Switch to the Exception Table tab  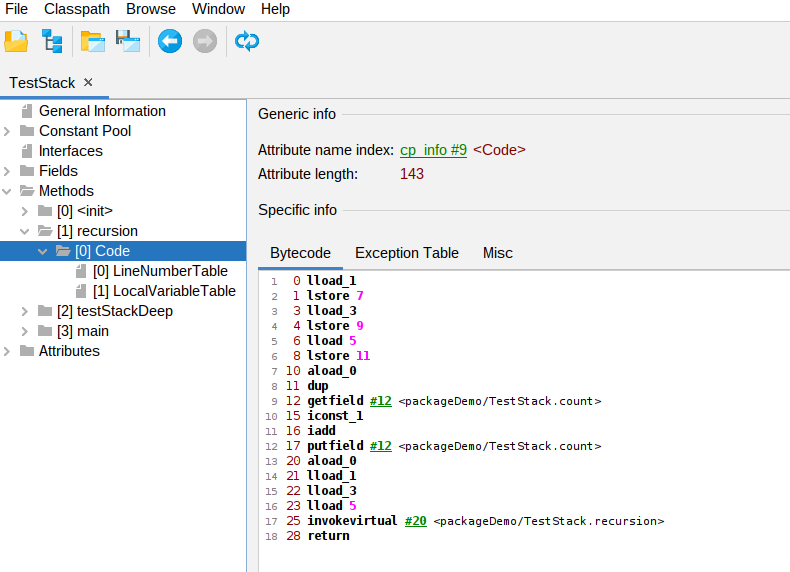(x=407, y=253)
